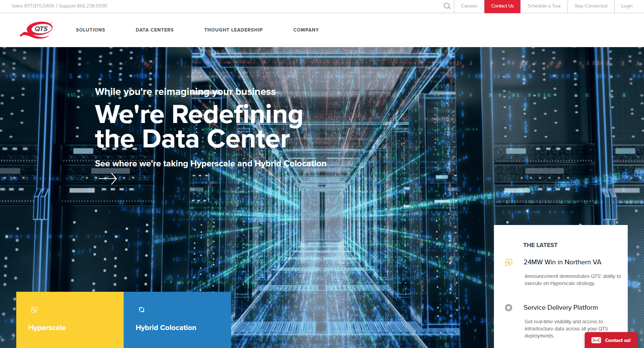The width and height of the screenshot is (644, 348).
Task: Click the THE LATEST heading
Action: [x=540, y=245]
